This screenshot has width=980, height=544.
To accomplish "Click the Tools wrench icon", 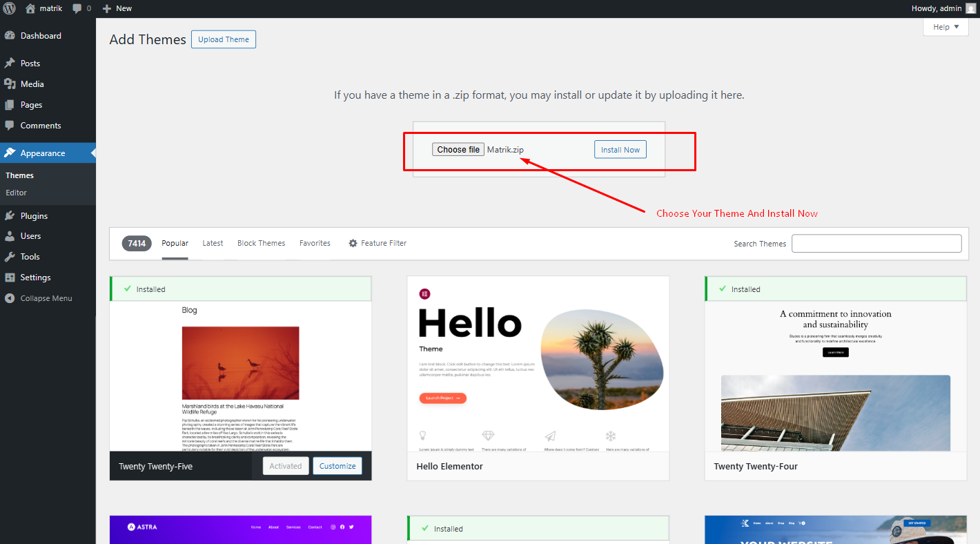I will click(10, 257).
